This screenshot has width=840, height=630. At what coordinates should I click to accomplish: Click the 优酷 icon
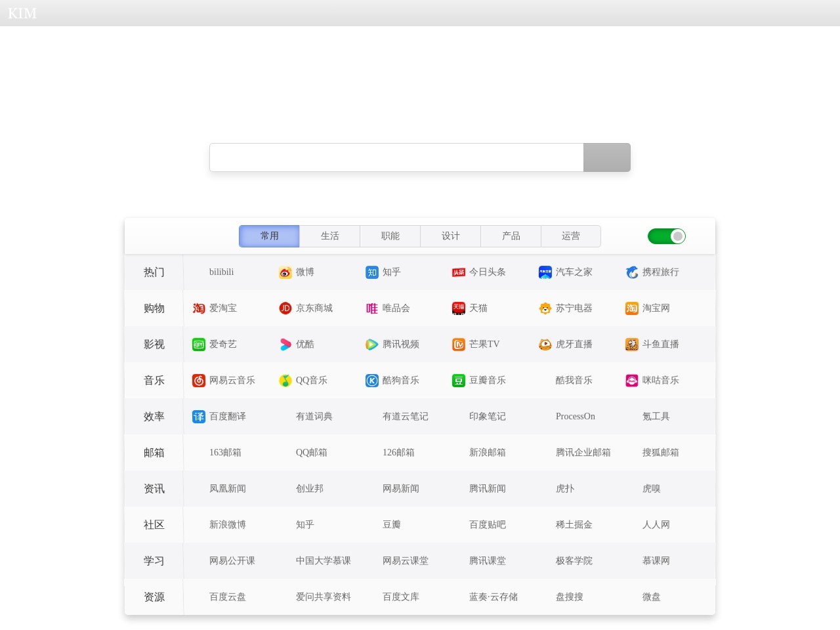(285, 345)
